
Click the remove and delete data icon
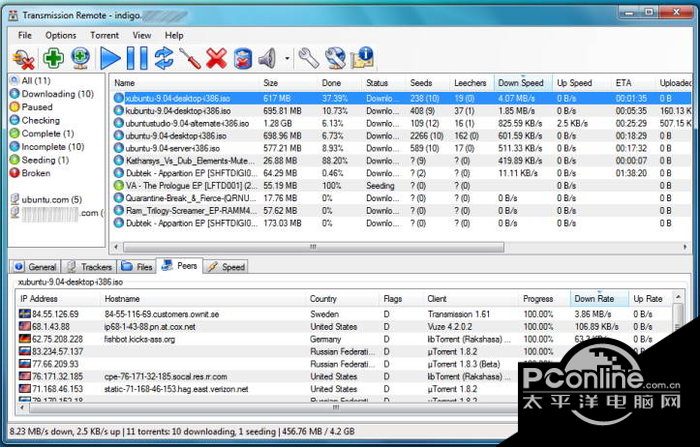(x=242, y=58)
